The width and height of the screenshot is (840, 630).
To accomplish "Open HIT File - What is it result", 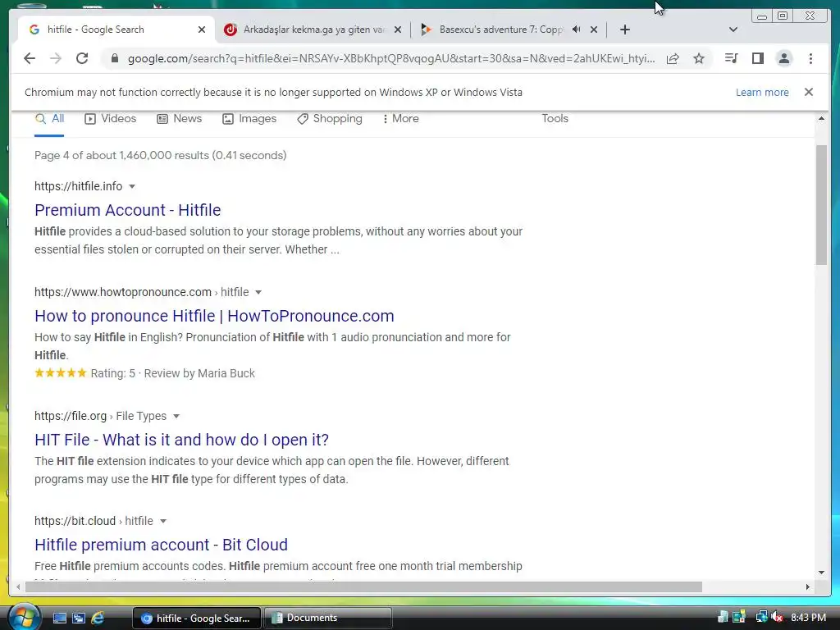I will pos(181,440).
